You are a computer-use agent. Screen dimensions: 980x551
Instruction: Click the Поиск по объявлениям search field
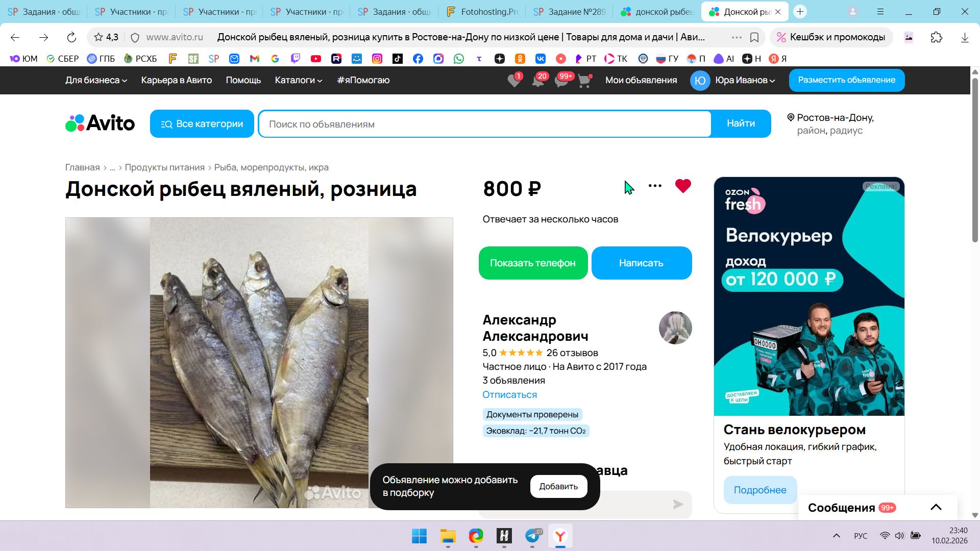485,124
